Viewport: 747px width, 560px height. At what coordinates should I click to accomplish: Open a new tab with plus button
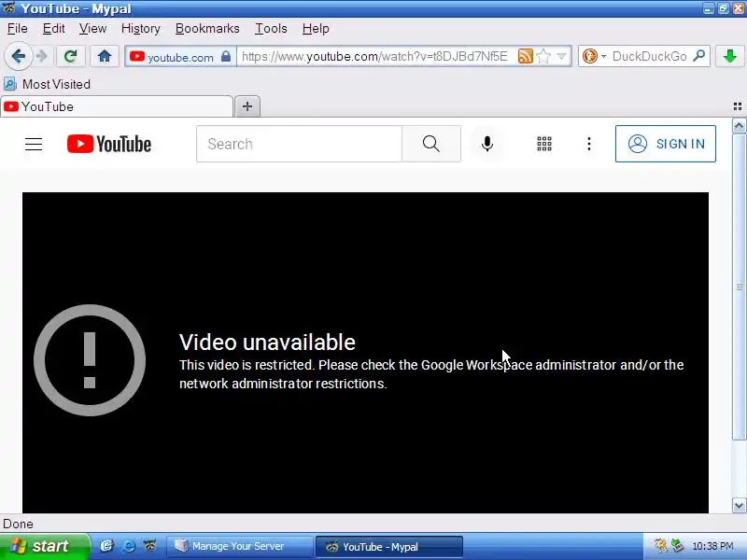point(247,106)
